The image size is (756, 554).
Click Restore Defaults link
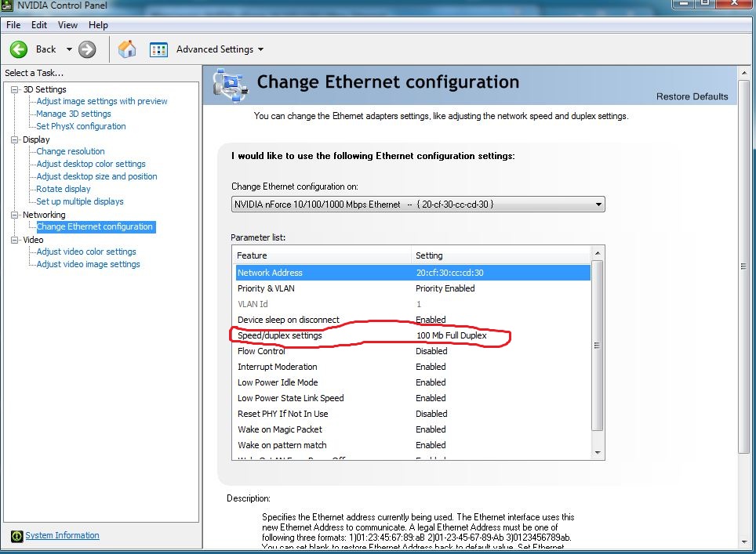692,96
